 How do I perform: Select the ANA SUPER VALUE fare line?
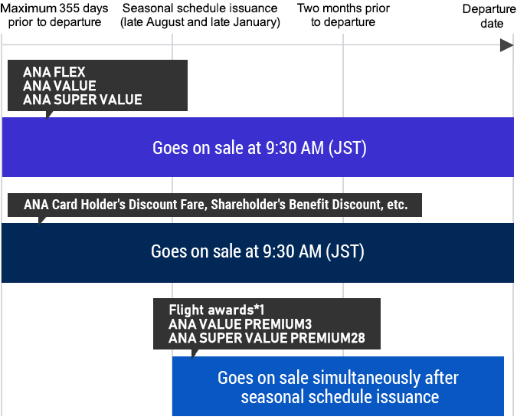(x=83, y=100)
